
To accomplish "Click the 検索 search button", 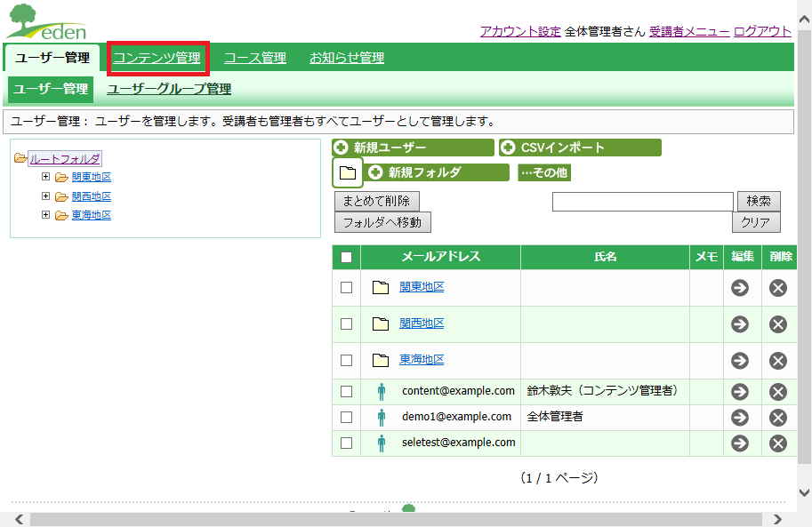I will (x=759, y=201).
